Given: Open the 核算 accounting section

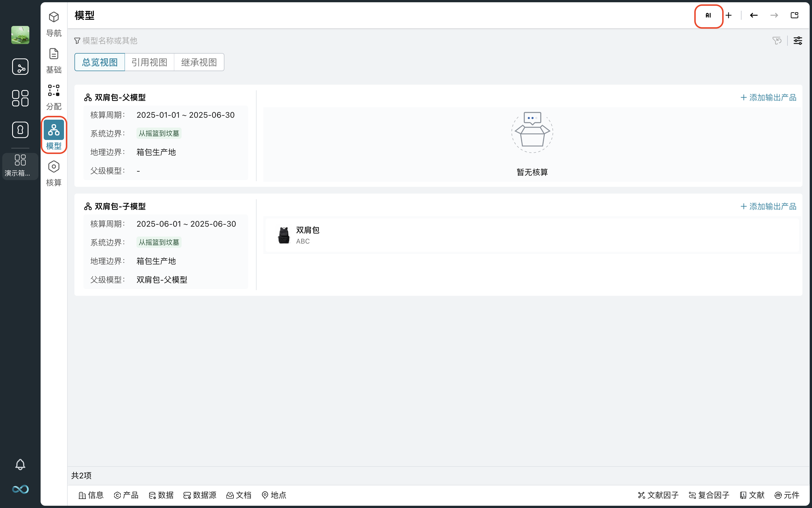Looking at the screenshot, I should coord(54,173).
